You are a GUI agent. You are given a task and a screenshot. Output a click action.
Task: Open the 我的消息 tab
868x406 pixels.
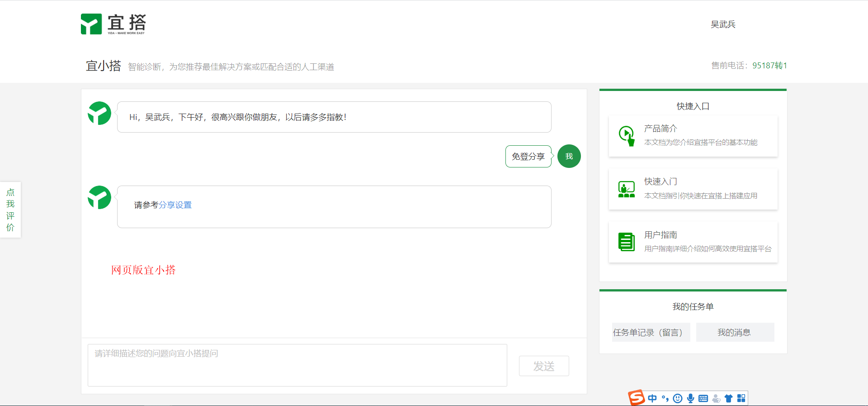pos(735,332)
